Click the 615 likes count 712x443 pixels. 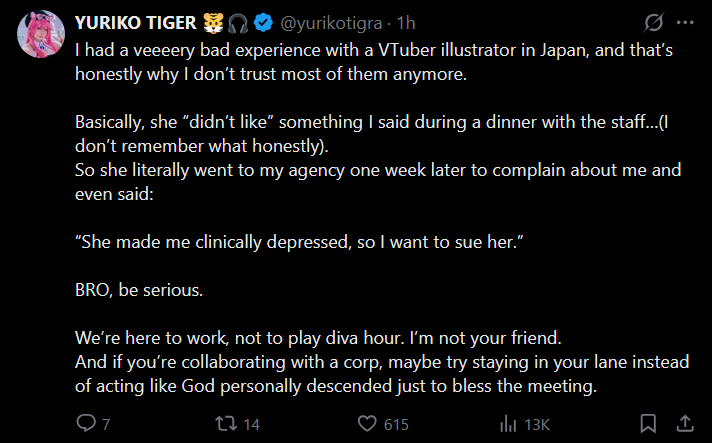(396, 424)
